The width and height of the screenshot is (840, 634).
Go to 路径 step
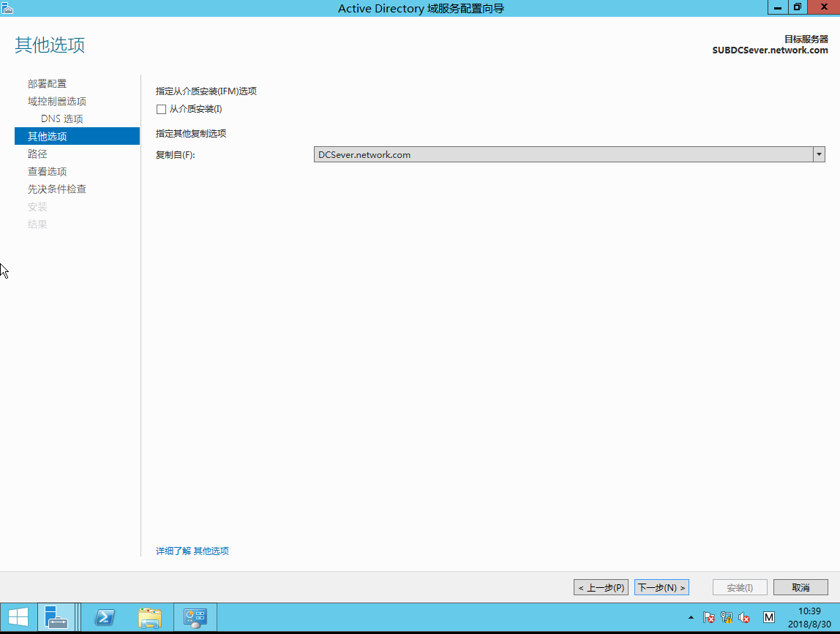tap(37, 154)
